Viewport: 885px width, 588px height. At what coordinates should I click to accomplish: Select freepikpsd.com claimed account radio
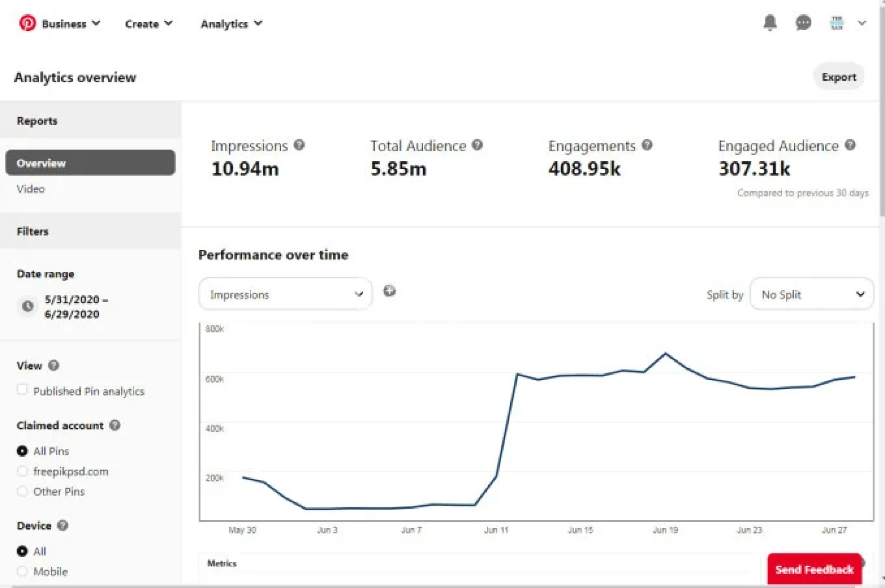22,471
